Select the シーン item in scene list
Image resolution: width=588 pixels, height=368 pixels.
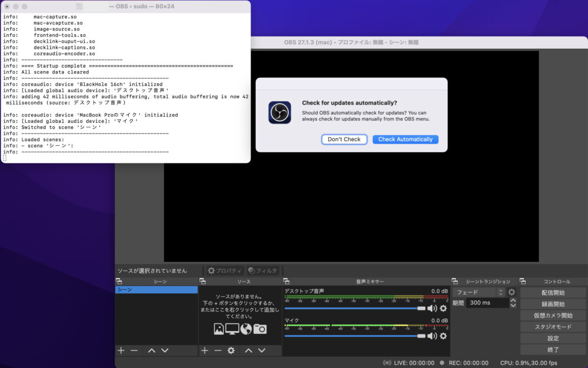point(156,290)
